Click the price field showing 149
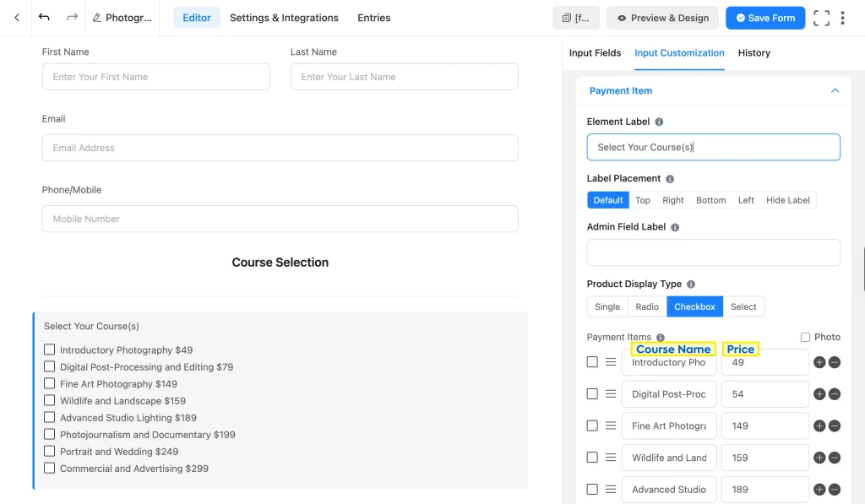865x504 pixels. pyautogui.click(x=764, y=425)
